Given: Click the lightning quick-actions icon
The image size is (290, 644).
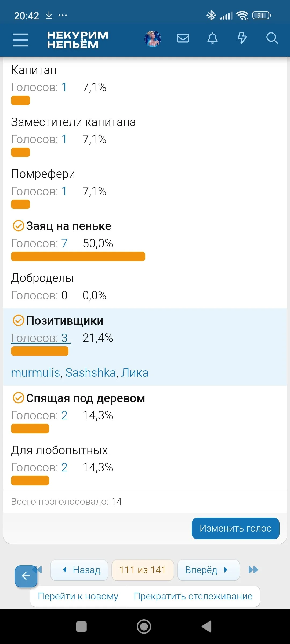Looking at the screenshot, I should [x=242, y=39].
